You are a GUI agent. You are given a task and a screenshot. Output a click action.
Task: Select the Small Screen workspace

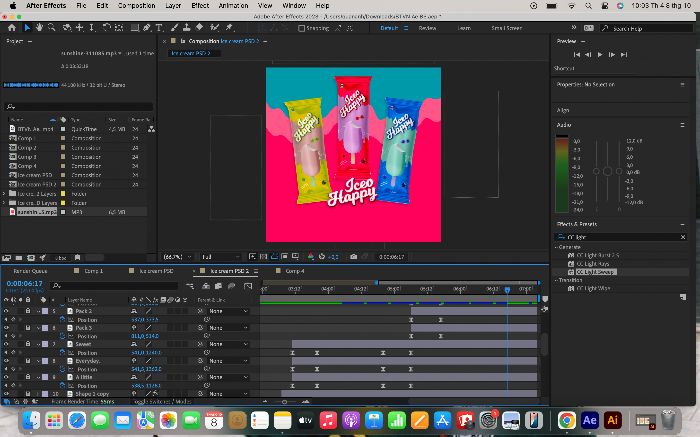coord(506,28)
